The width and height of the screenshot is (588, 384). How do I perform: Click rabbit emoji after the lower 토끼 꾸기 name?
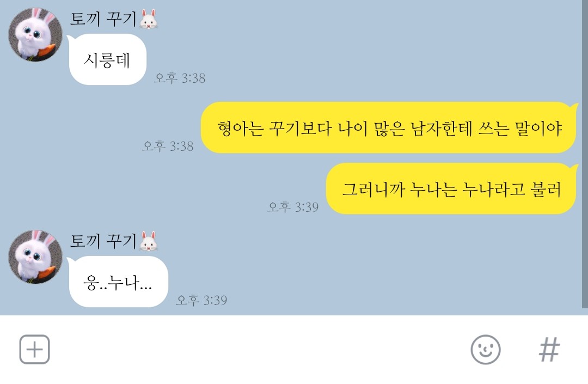(x=149, y=241)
